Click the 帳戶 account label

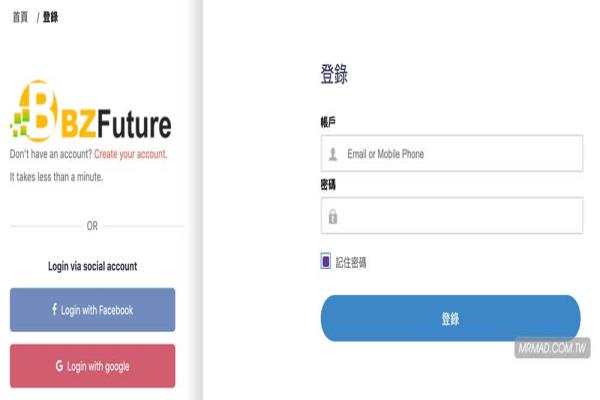pyautogui.click(x=328, y=122)
